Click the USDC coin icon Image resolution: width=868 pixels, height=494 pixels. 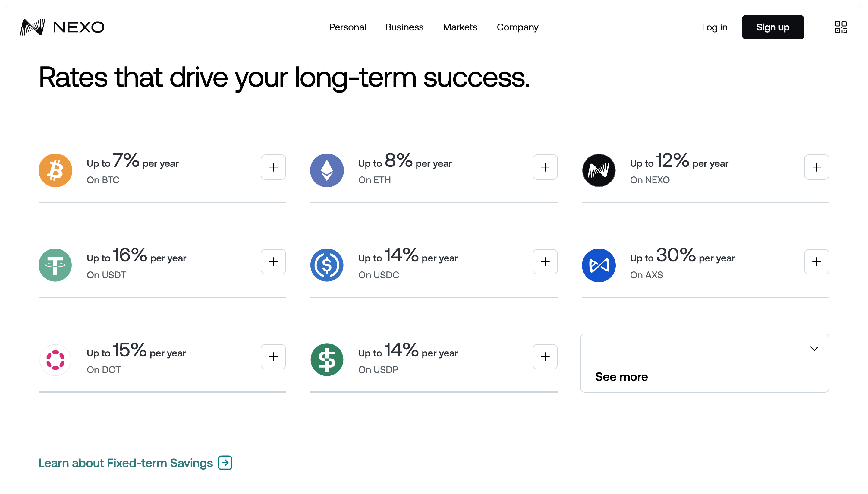tap(327, 265)
